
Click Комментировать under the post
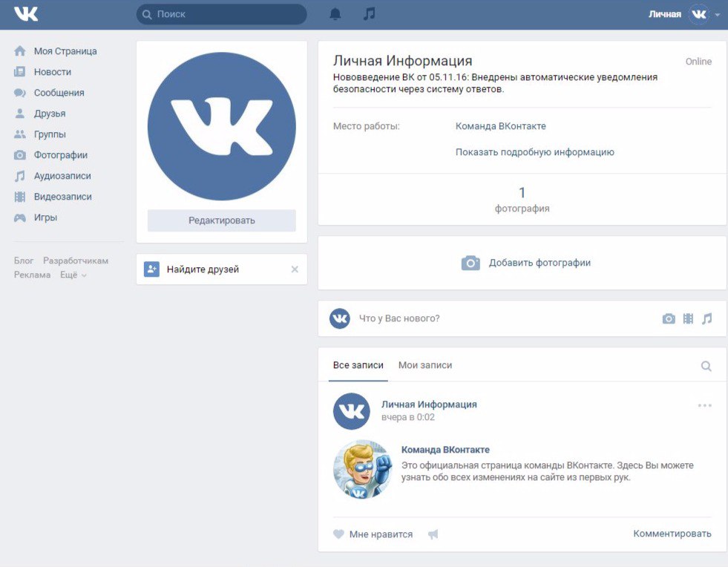pos(672,534)
